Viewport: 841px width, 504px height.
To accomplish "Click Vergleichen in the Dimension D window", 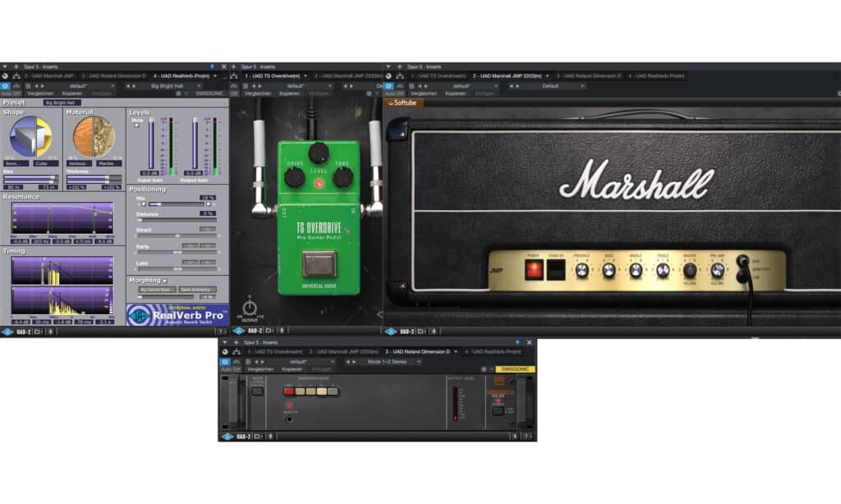I will click(x=260, y=369).
